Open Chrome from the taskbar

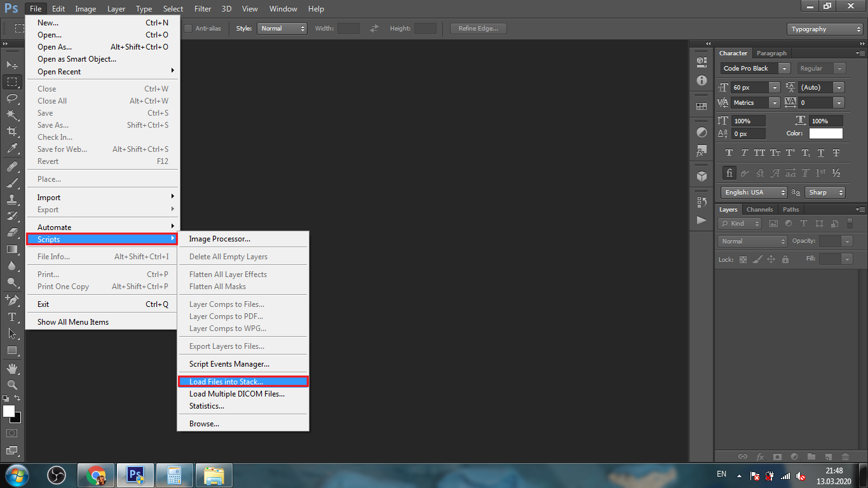pyautogui.click(x=96, y=475)
